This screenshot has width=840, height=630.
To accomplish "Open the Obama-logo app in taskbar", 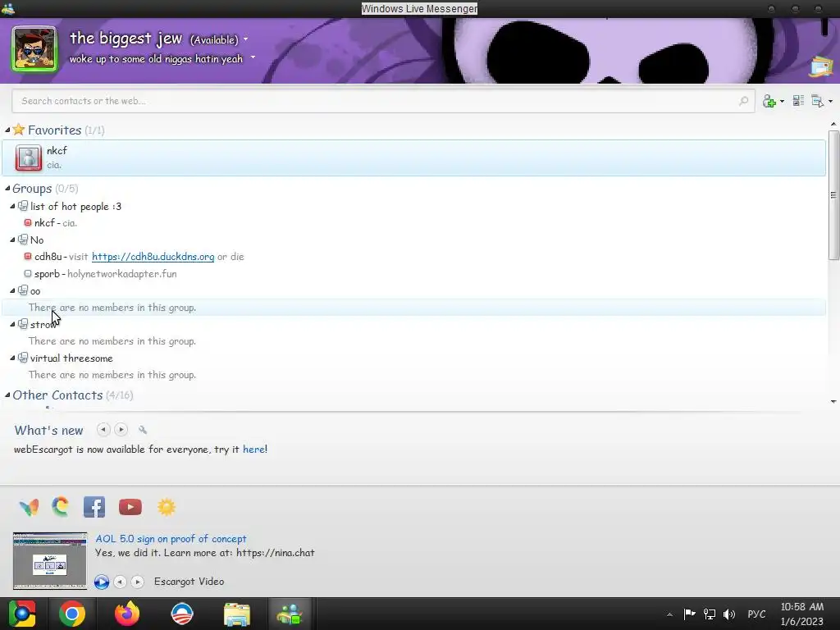I will (x=181, y=614).
